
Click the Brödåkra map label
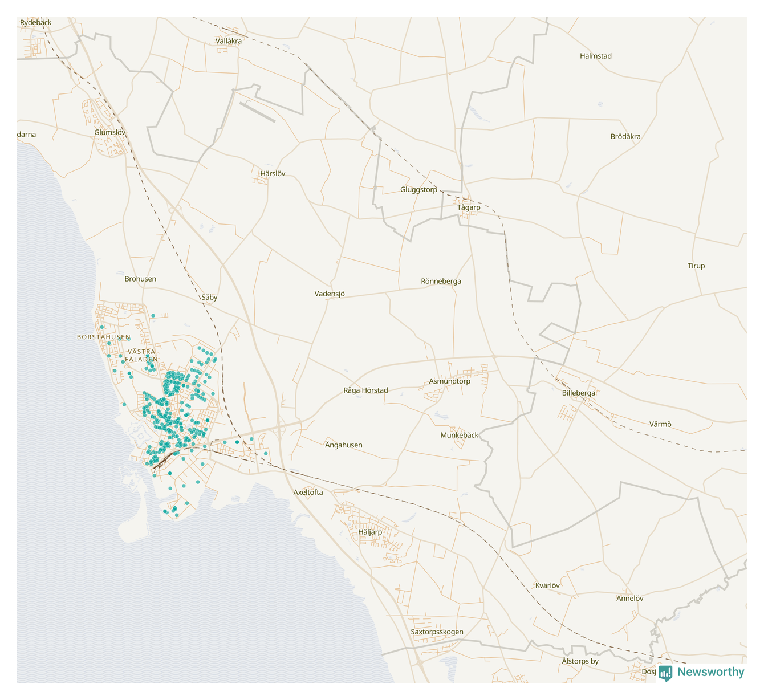coord(625,136)
